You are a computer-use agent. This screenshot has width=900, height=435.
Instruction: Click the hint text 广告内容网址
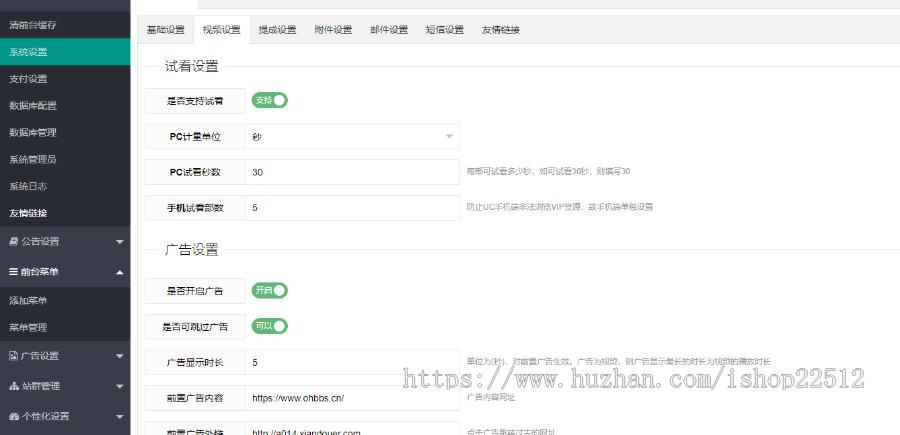[x=491, y=397]
